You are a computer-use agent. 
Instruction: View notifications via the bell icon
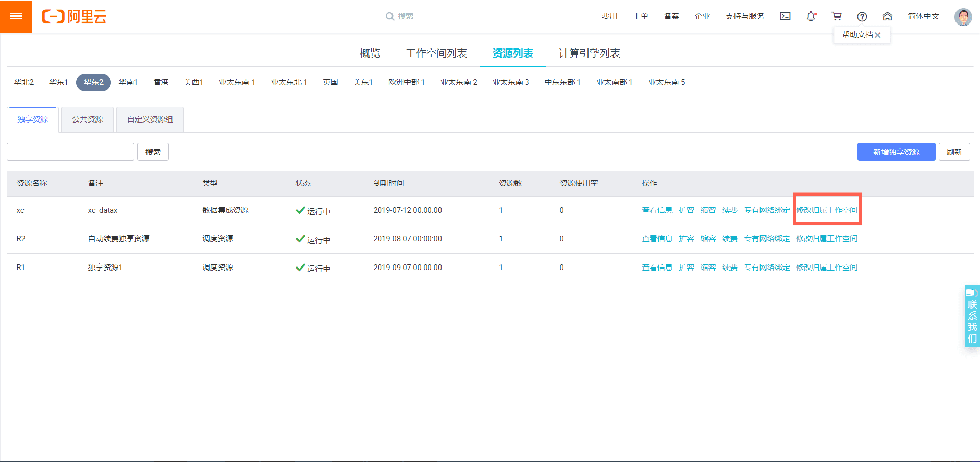[811, 16]
